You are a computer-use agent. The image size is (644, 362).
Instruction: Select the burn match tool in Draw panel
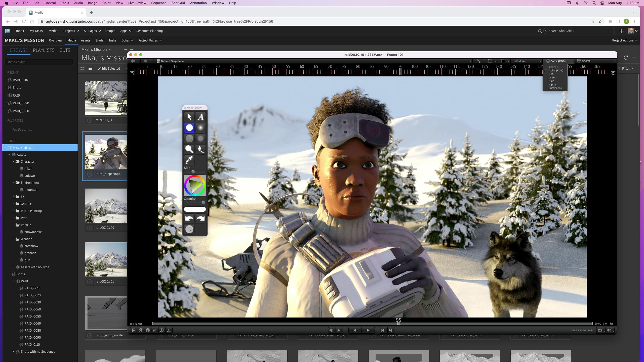click(x=200, y=149)
